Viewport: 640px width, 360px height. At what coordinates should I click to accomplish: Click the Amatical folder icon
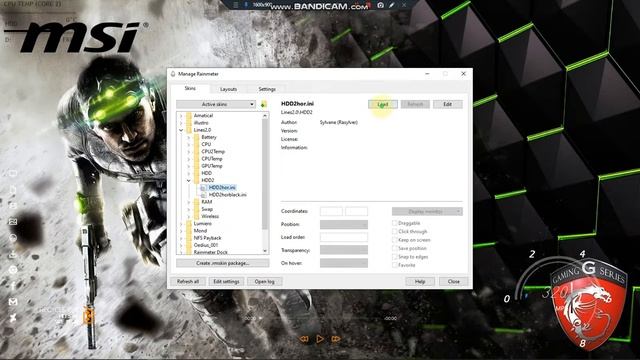click(189, 116)
